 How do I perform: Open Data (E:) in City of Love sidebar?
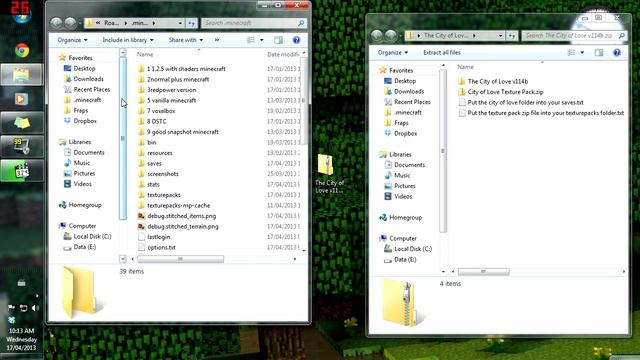[x=405, y=260]
